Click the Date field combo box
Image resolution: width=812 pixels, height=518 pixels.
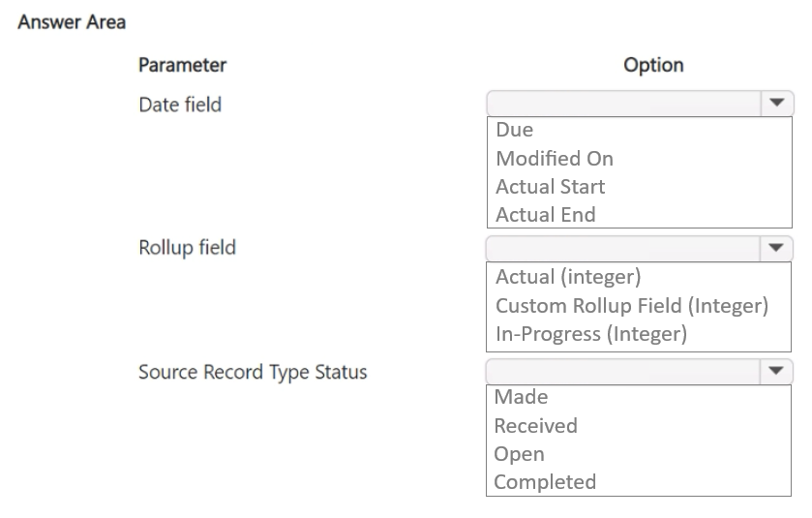coord(624,104)
